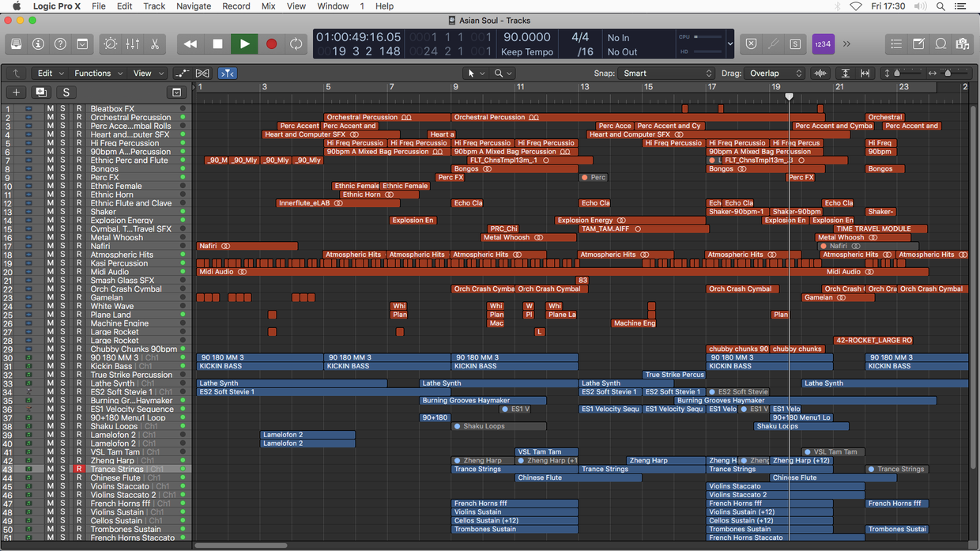Viewport: 980px width, 551px height.
Task: Start playback with the Play button
Action: 244,44
